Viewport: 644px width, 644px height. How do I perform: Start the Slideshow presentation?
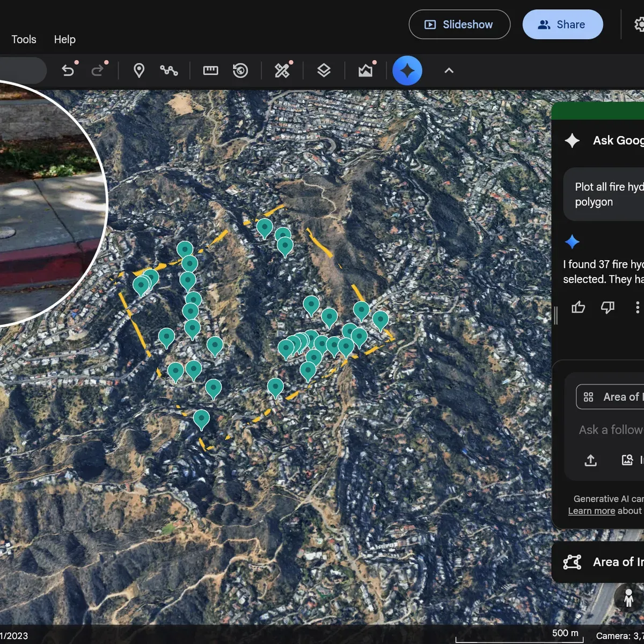[459, 24]
